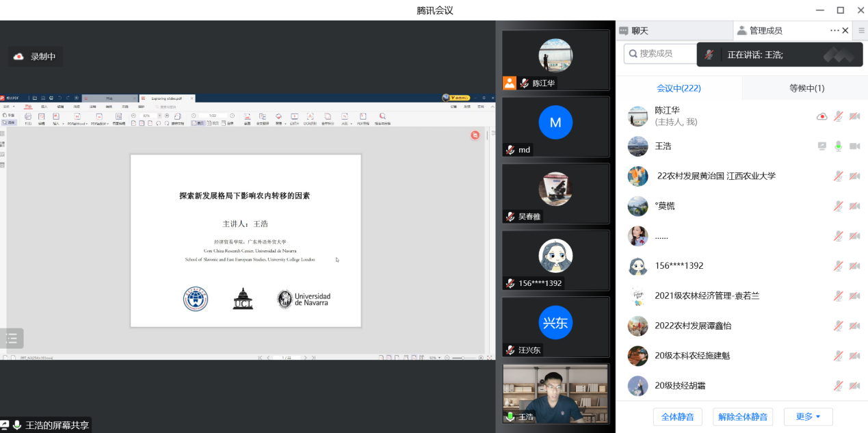The image size is (868, 433).
Task: Open the three-dot options on 管理成员 tab
Action: tap(834, 31)
